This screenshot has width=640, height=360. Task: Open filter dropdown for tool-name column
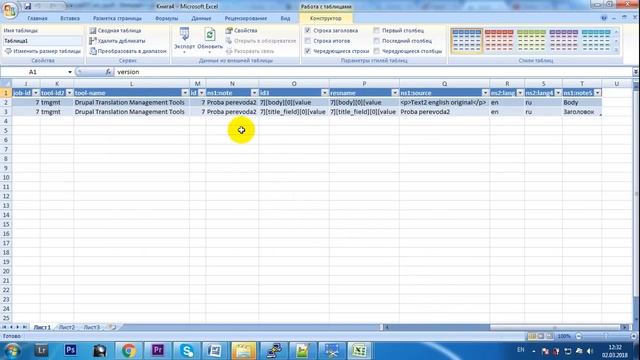coord(185,93)
